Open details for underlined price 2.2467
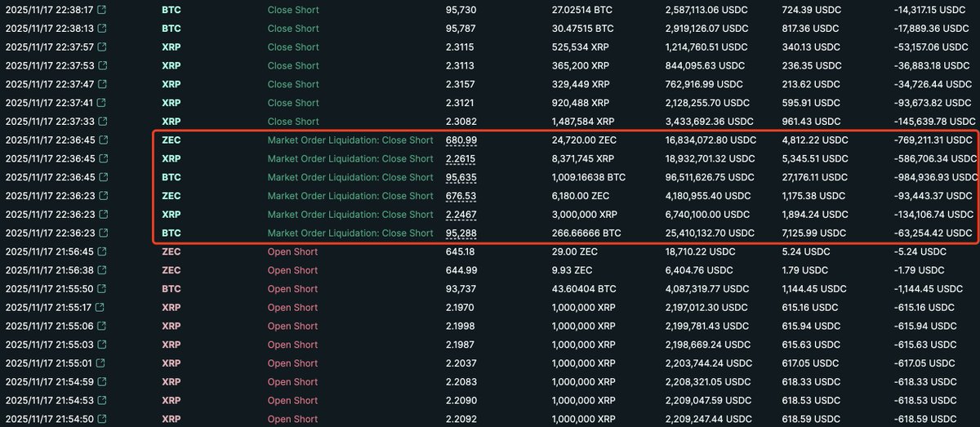Screen dimensions: 980x427 click(x=461, y=215)
